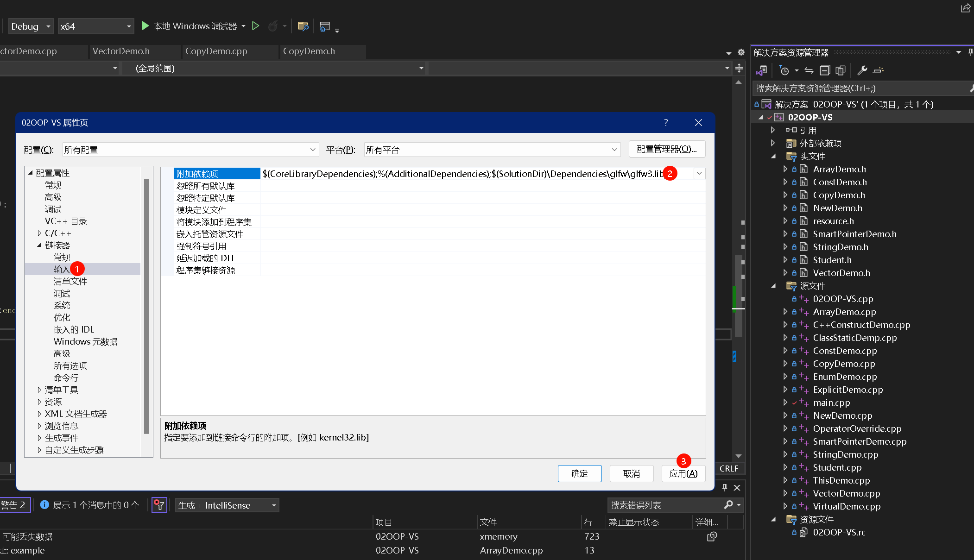Click Sync with Active Document icon

[x=809, y=70]
